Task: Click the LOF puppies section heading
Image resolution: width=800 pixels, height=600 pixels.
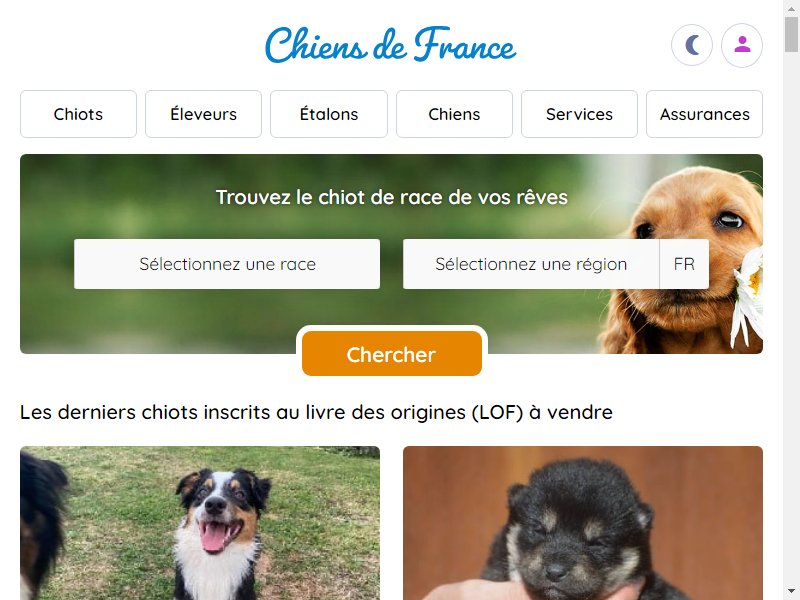Action: pyautogui.click(x=316, y=412)
